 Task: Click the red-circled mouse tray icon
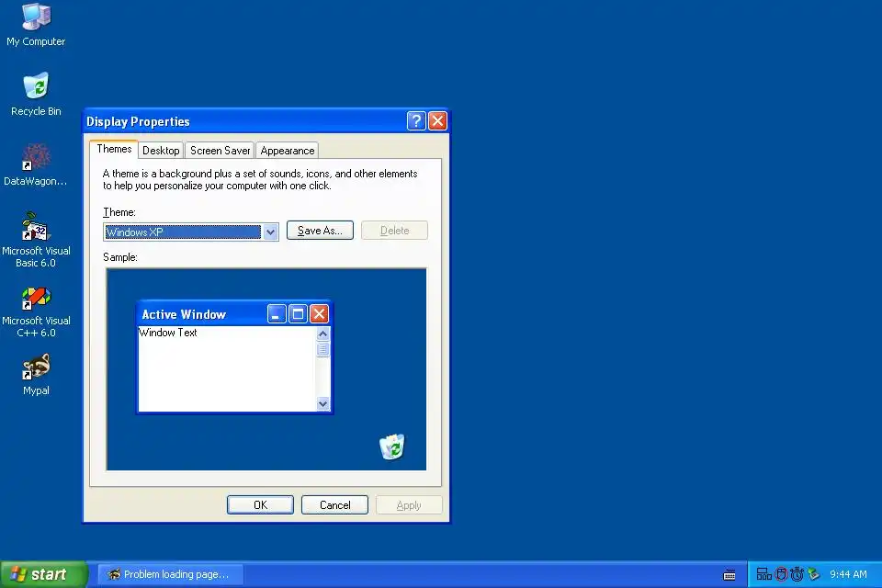tap(781, 574)
